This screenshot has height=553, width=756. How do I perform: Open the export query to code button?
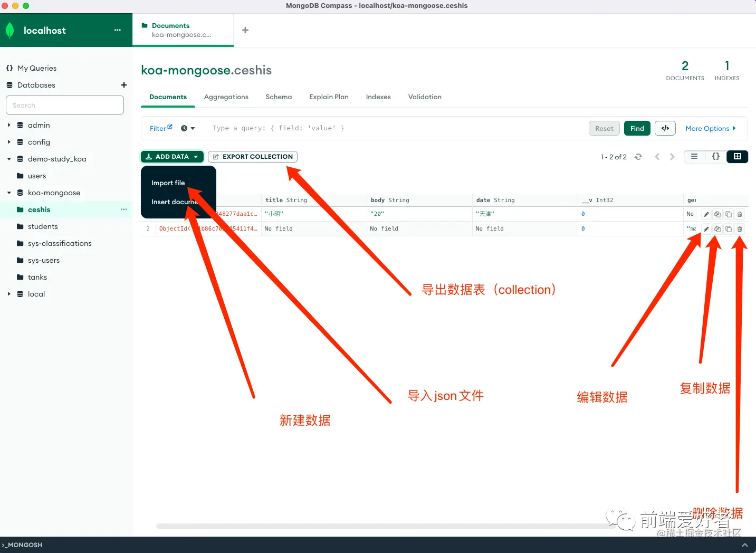click(x=665, y=128)
